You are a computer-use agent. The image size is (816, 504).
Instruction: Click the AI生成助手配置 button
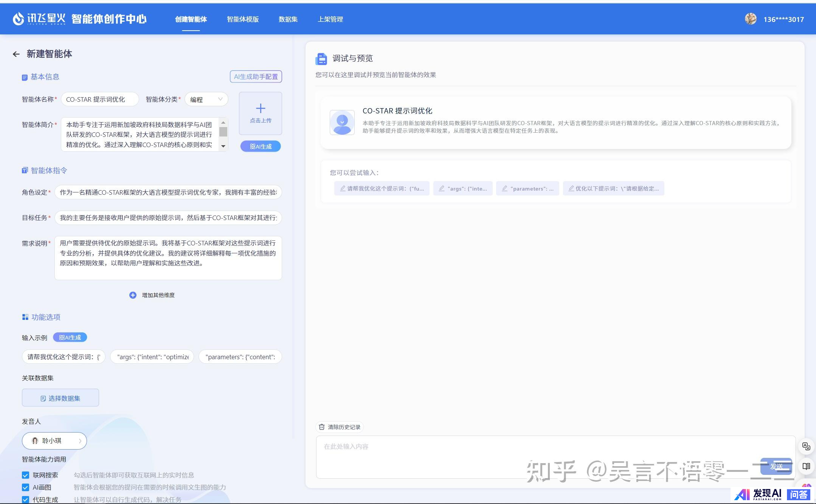point(256,77)
